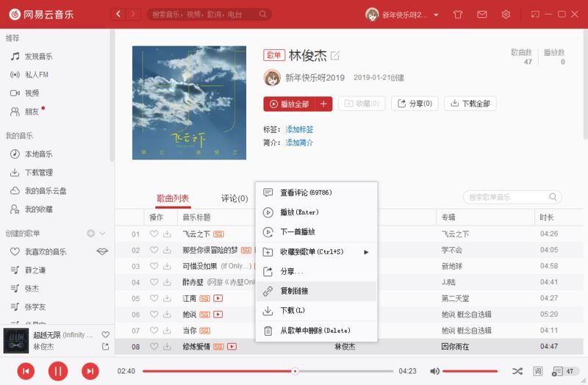
Task: Share the now-playing song 超越无限
Action: coord(105,347)
